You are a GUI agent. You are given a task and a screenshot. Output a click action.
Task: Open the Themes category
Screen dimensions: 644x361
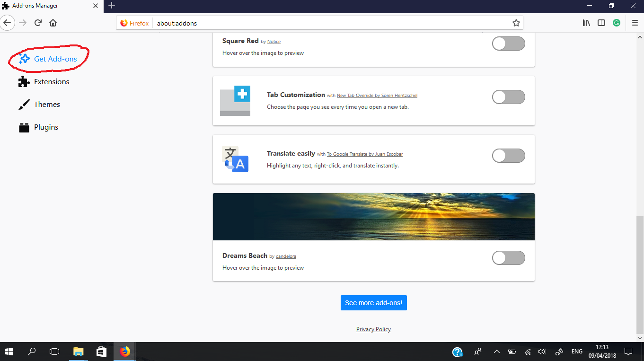(x=39, y=105)
